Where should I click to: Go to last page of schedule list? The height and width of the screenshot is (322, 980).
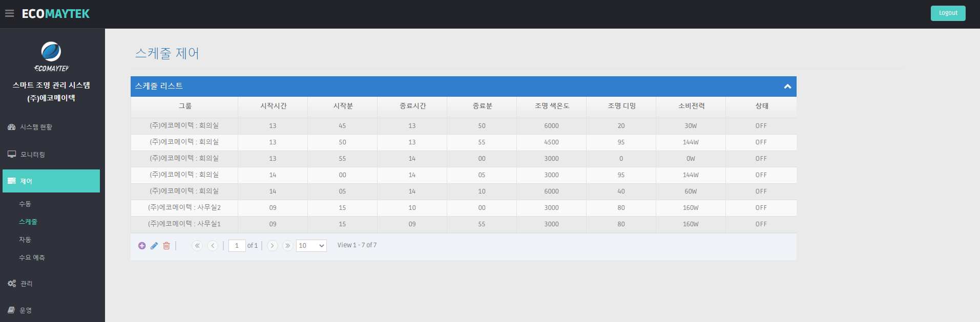(x=288, y=246)
